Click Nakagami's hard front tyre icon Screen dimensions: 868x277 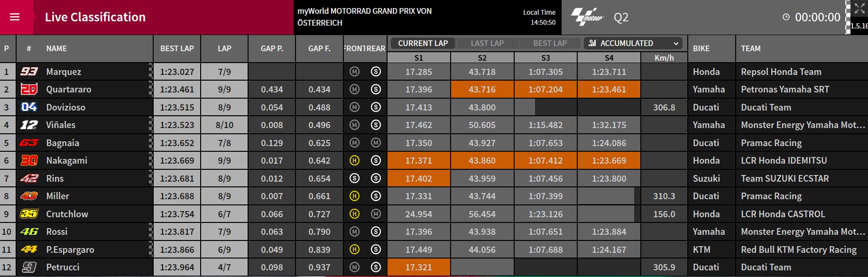[354, 160]
